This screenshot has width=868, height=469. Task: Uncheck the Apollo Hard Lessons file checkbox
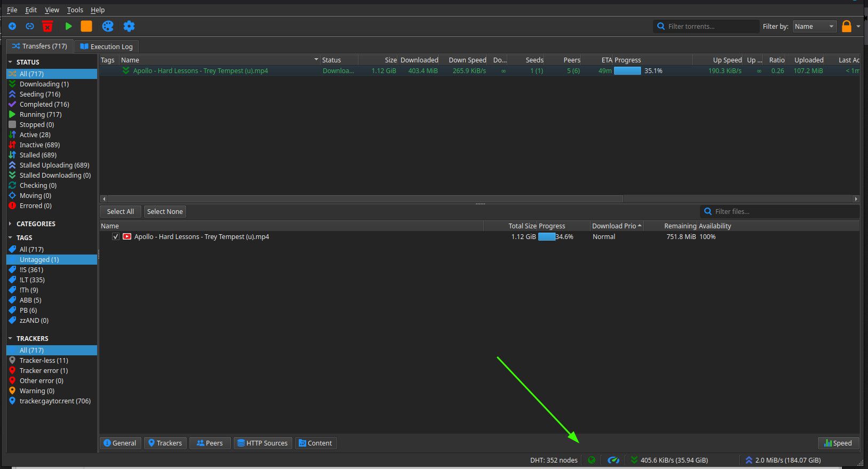pyautogui.click(x=116, y=237)
